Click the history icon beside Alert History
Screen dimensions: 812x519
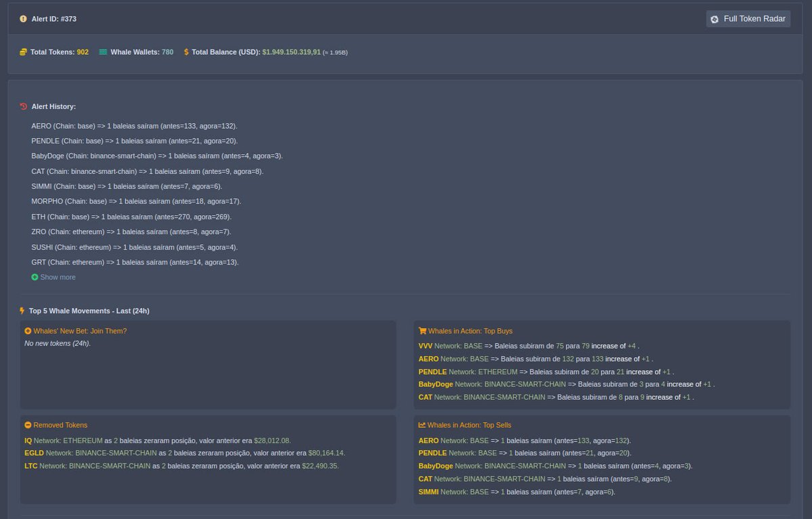[24, 106]
